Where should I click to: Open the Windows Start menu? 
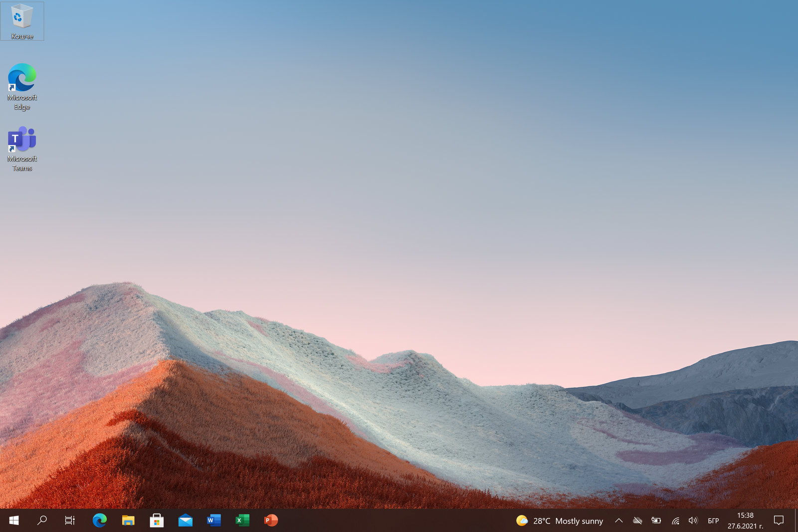click(x=14, y=521)
